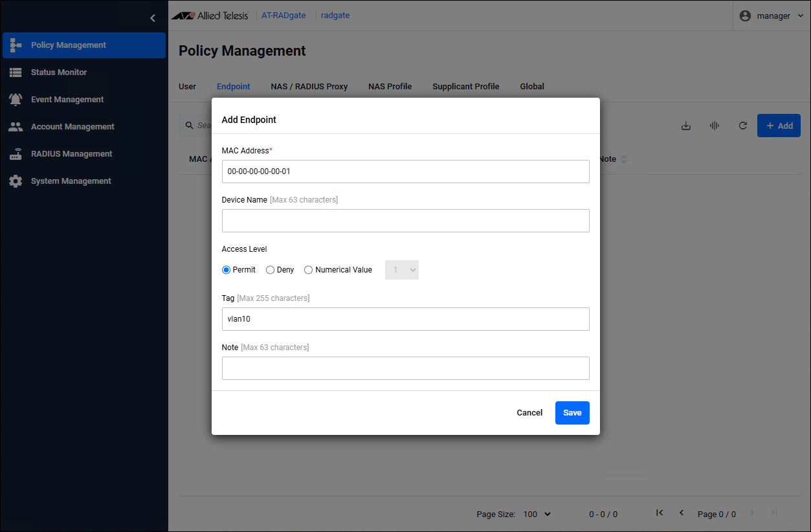Click the MAC Address input field
Screen dimensions: 811x532
pos(405,172)
